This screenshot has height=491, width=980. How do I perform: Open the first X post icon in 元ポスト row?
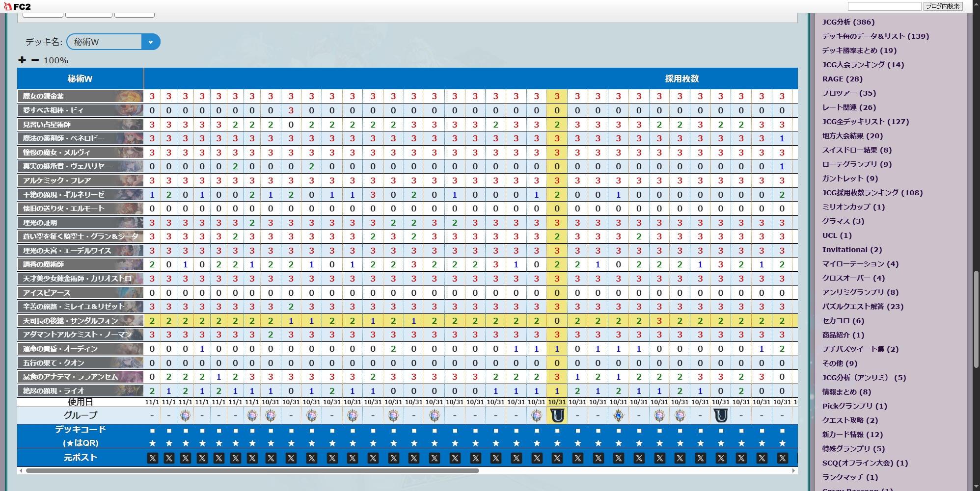153,458
